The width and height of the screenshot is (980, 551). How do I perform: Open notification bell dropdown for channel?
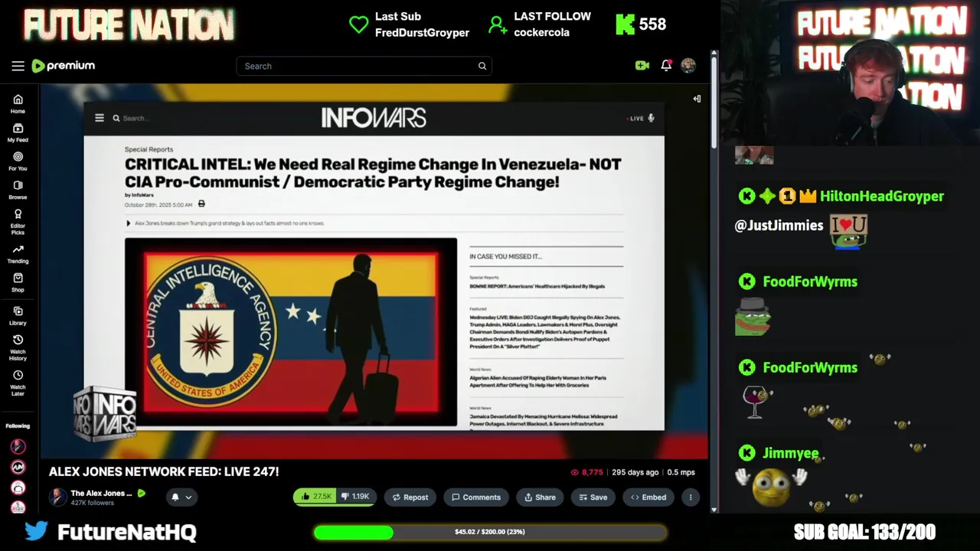point(181,497)
